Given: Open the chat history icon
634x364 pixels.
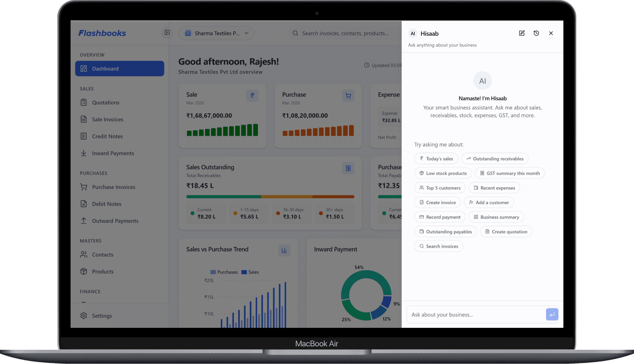Looking at the screenshot, I should click(x=536, y=33).
